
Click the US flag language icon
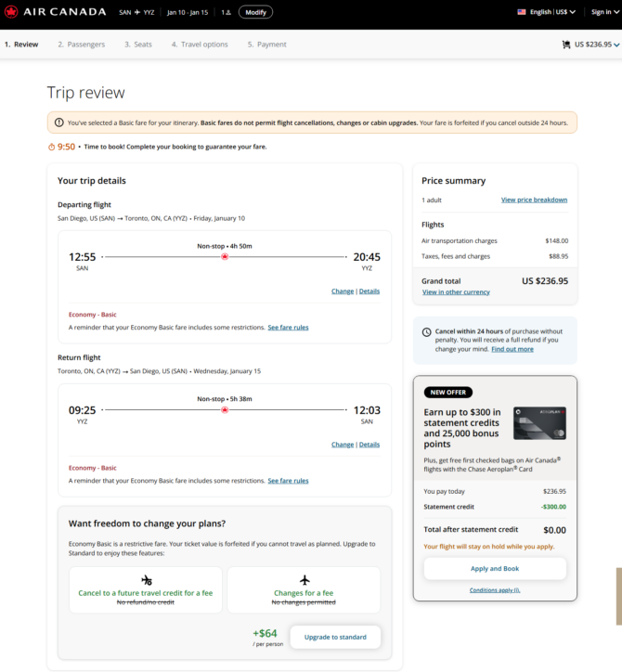coord(521,12)
